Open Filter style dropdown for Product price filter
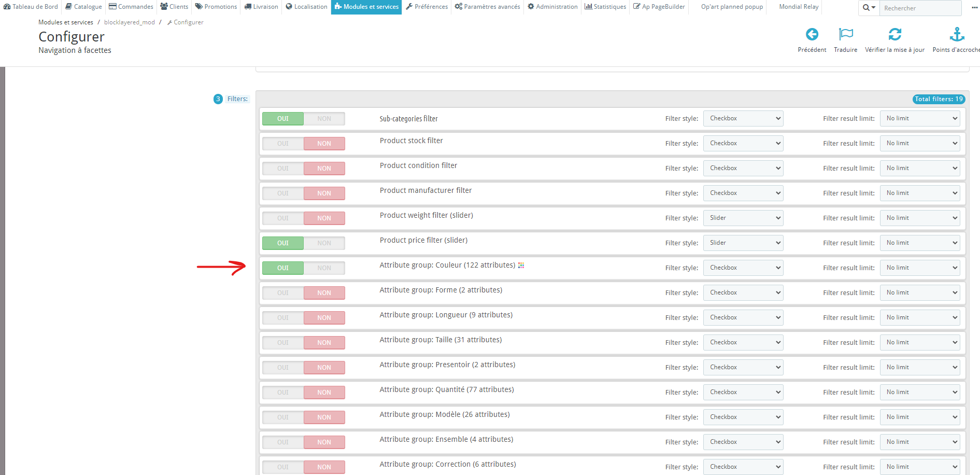 click(x=743, y=243)
